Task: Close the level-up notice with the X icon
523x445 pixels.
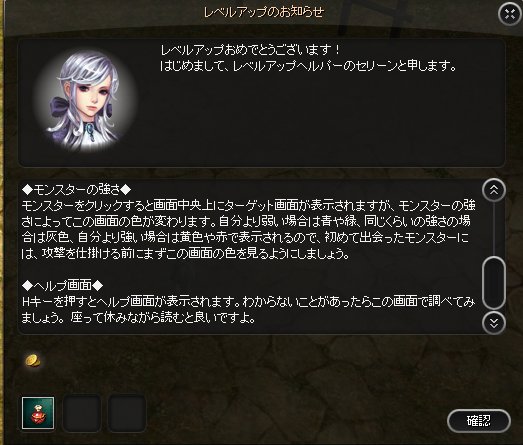Action: [x=509, y=14]
